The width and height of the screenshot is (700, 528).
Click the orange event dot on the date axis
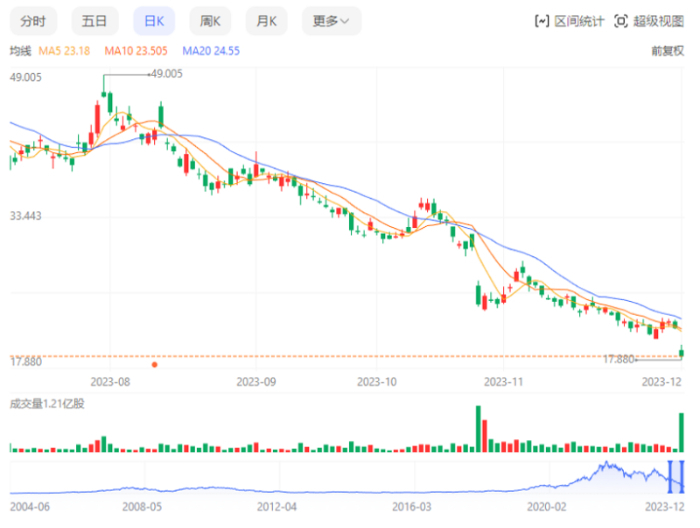coord(154,364)
